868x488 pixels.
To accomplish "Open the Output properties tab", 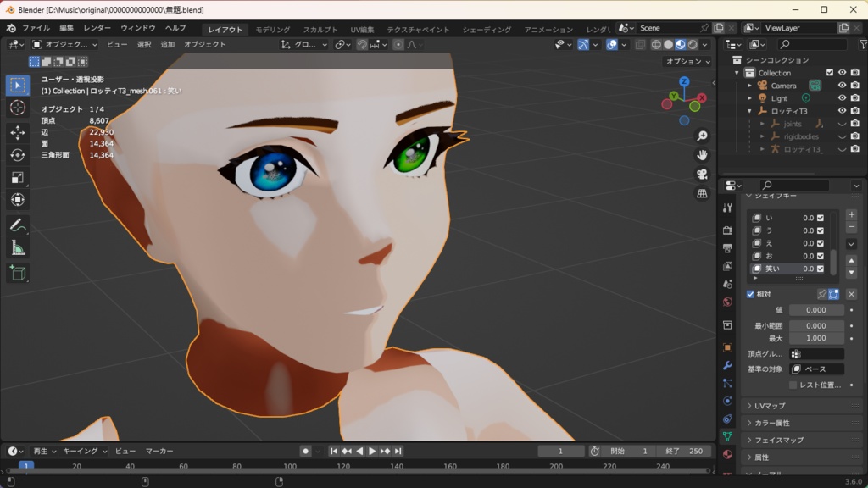I will 727,248.
